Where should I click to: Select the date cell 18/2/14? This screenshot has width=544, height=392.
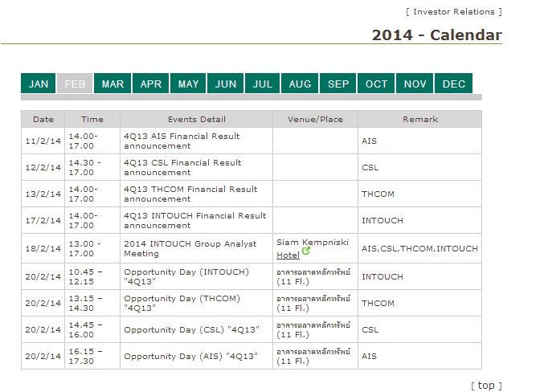click(43, 248)
